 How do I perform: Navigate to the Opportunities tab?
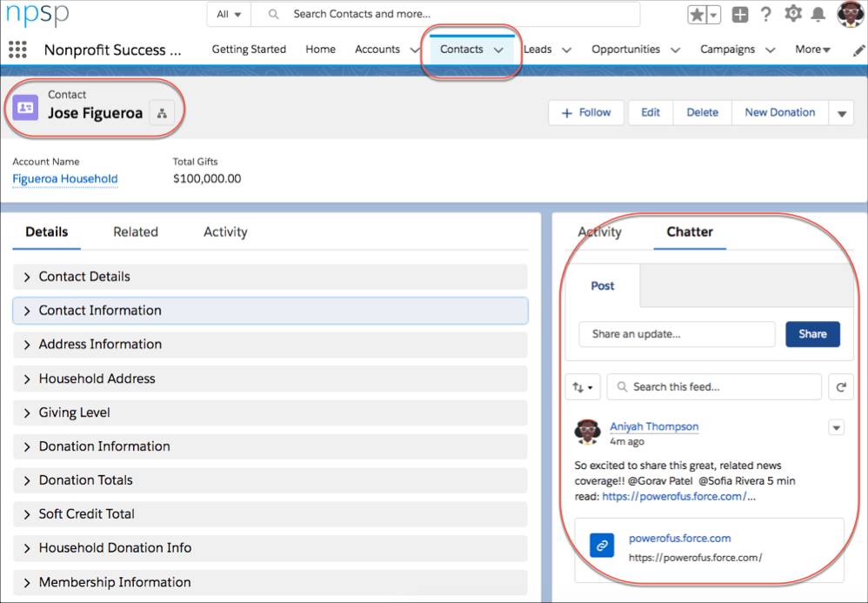pyautogui.click(x=627, y=50)
